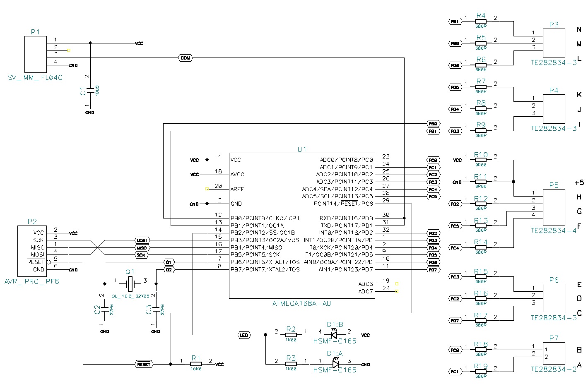588x384 pixels.
Task: Click the SV_MM_FL04G part name
Action: pos(35,77)
